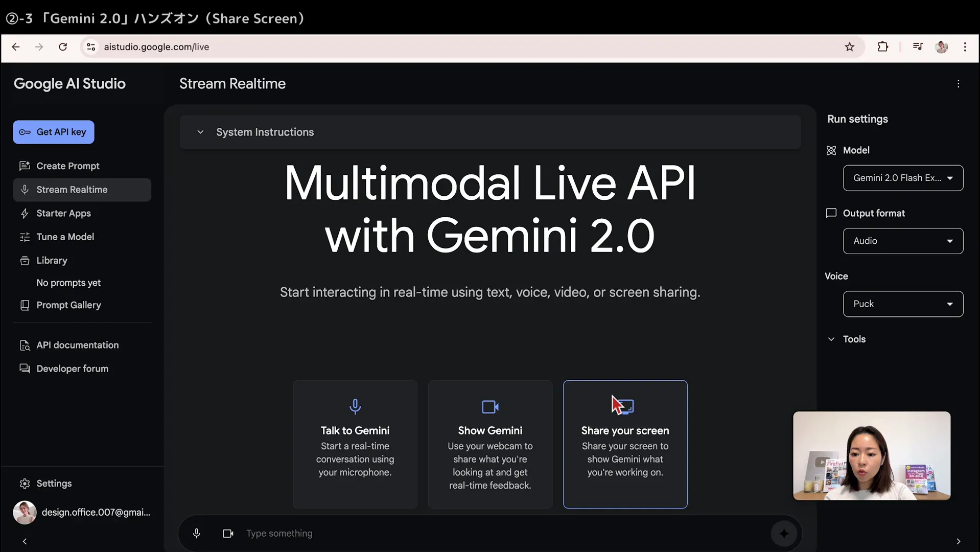
Task: Select Stream Realtime in the sidebar
Action: tap(82, 190)
